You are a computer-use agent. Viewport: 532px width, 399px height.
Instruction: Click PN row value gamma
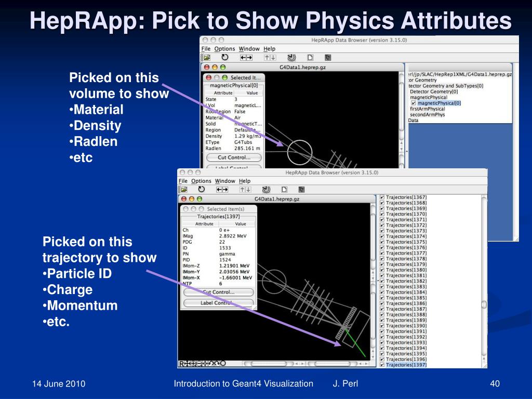tap(227, 254)
